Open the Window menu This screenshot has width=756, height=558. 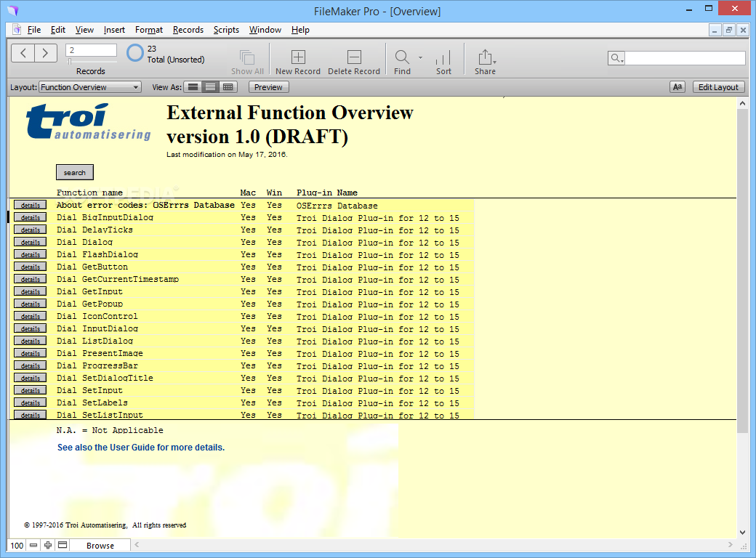[265, 30]
